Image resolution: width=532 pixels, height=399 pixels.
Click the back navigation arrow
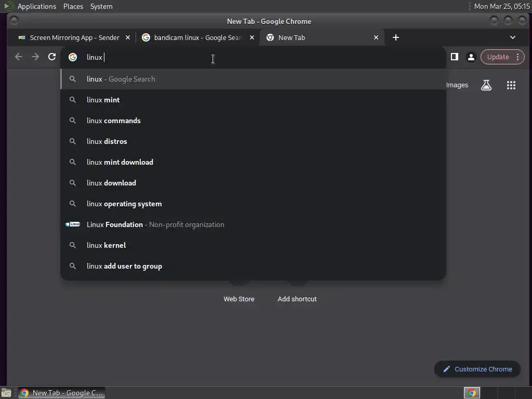point(19,57)
